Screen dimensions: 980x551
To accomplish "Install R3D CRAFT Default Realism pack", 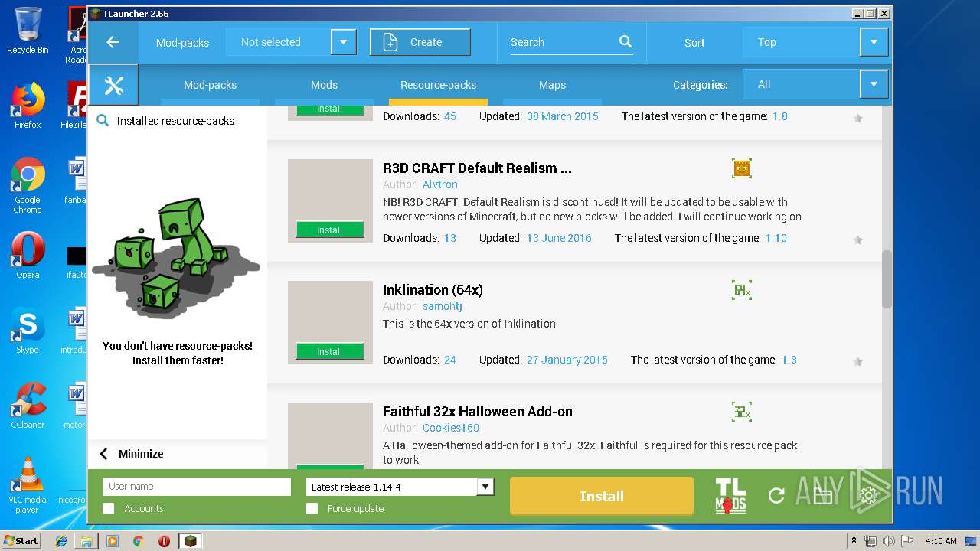I will tap(330, 230).
